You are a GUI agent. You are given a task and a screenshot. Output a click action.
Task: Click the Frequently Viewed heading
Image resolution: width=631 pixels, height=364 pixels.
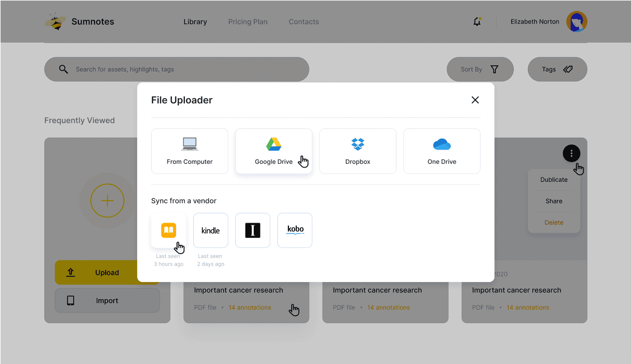79,120
